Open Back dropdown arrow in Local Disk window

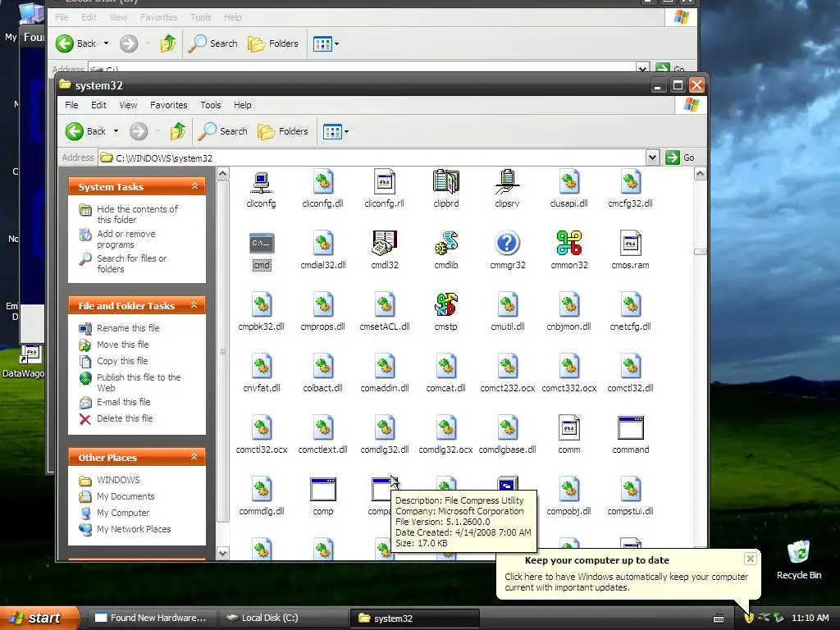[x=106, y=43]
